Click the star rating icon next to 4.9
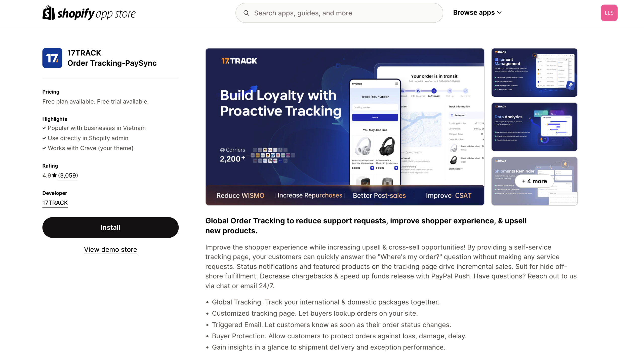Screen dimensions: 644x361 [54, 175]
